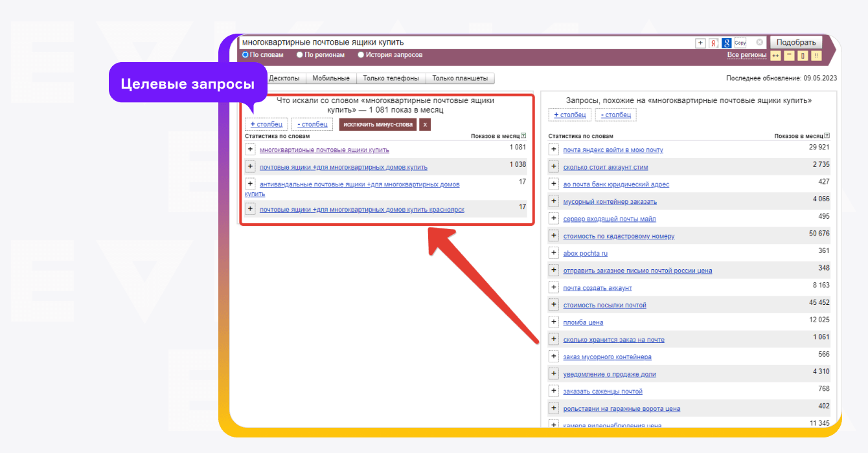Image resolution: width=868 pixels, height=453 pixels.
Task: Clear the search field with the round x icon
Action: tap(760, 43)
